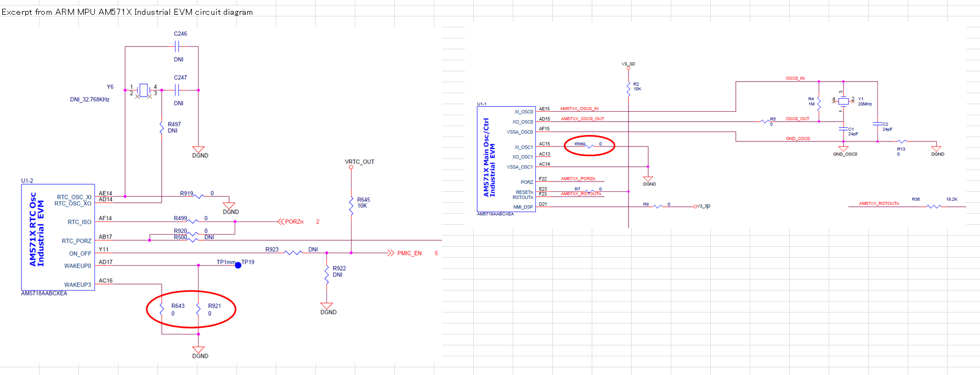Screen dimensions: 980x375
Task: Click pin number AE14
Action: click(x=105, y=193)
